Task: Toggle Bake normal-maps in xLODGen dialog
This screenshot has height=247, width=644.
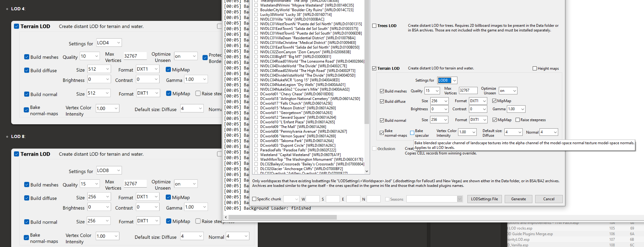Action: coord(382,133)
